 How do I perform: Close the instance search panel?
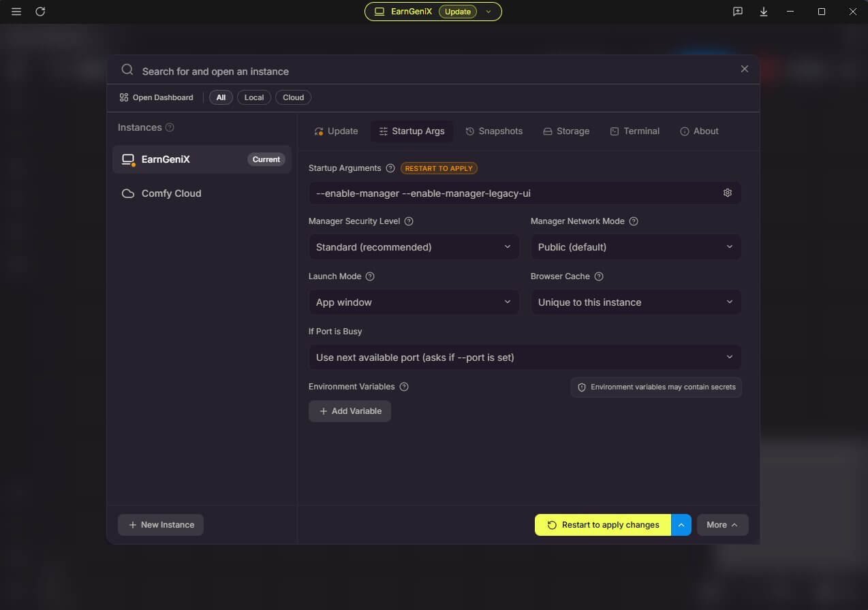[745, 69]
